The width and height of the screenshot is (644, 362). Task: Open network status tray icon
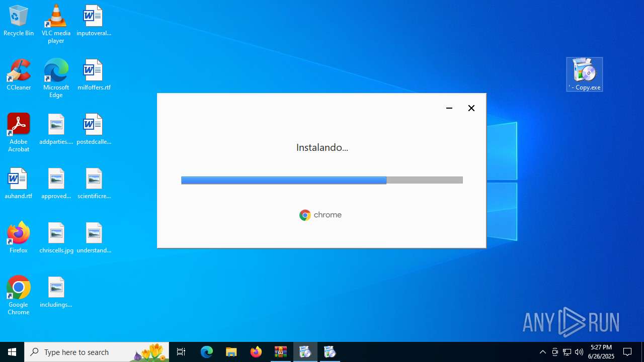pos(567,352)
